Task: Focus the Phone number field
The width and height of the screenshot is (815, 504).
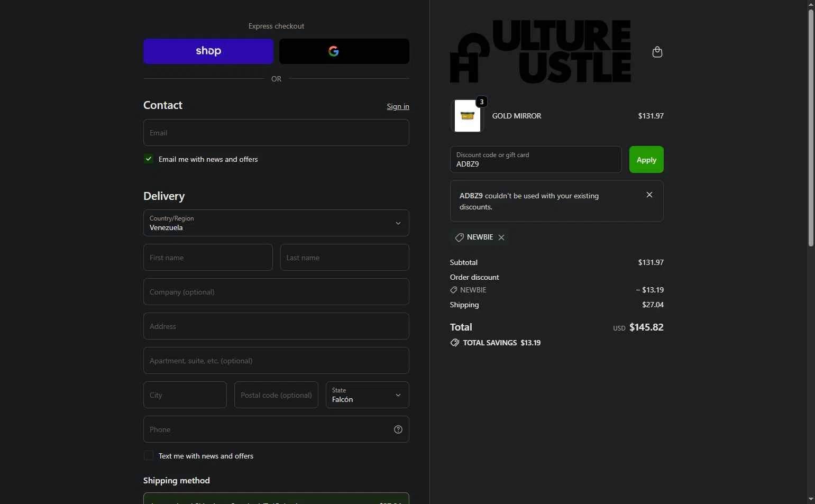Action: pos(276,429)
